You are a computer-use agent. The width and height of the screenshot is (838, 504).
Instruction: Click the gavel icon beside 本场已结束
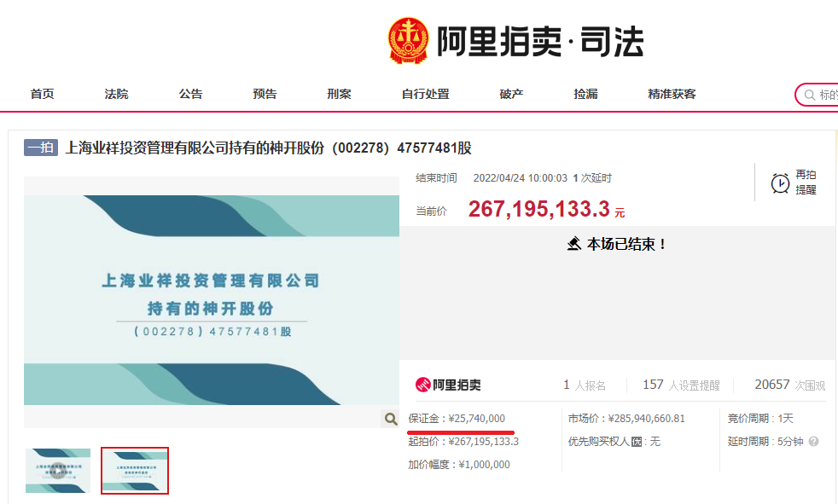tap(574, 244)
